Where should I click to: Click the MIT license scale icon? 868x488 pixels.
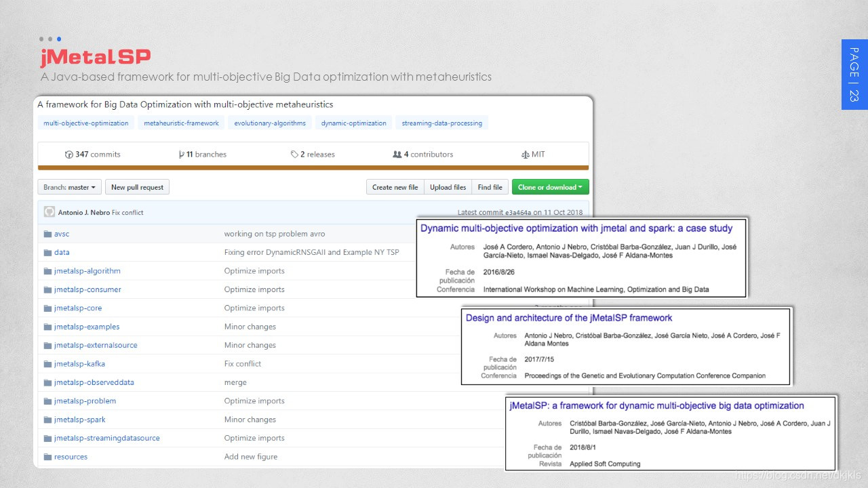point(525,155)
